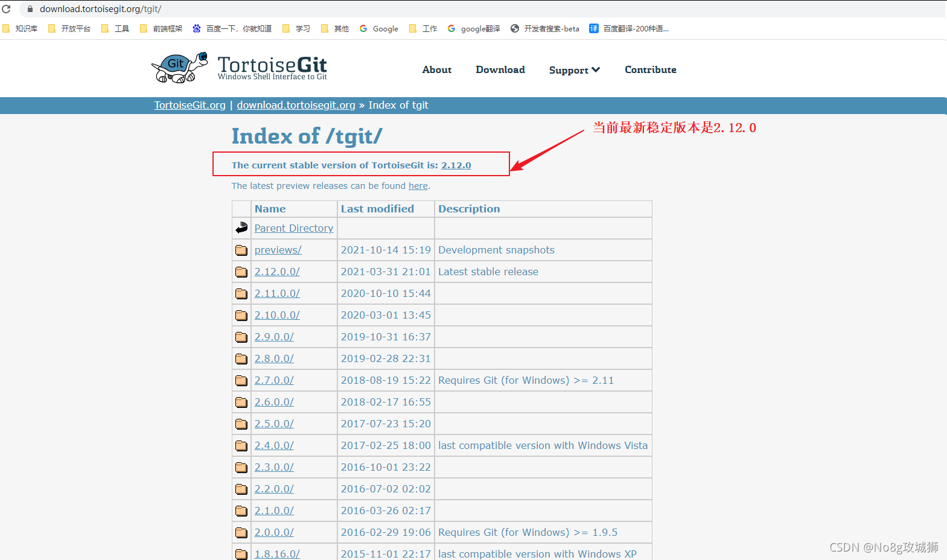Open the 2.12.0 stable version link
The height and width of the screenshot is (560, 947).
(x=456, y=165)
